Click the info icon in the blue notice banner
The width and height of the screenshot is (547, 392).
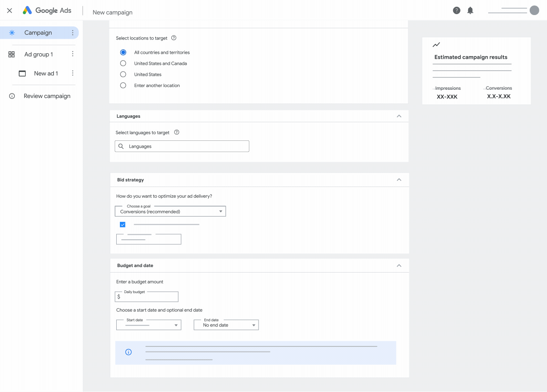tap(128, 352)
